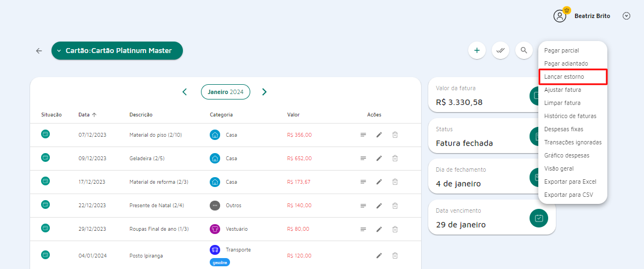
Task: Toggle status icon of 07/12/2023 transaction
Action: [45, 134]
